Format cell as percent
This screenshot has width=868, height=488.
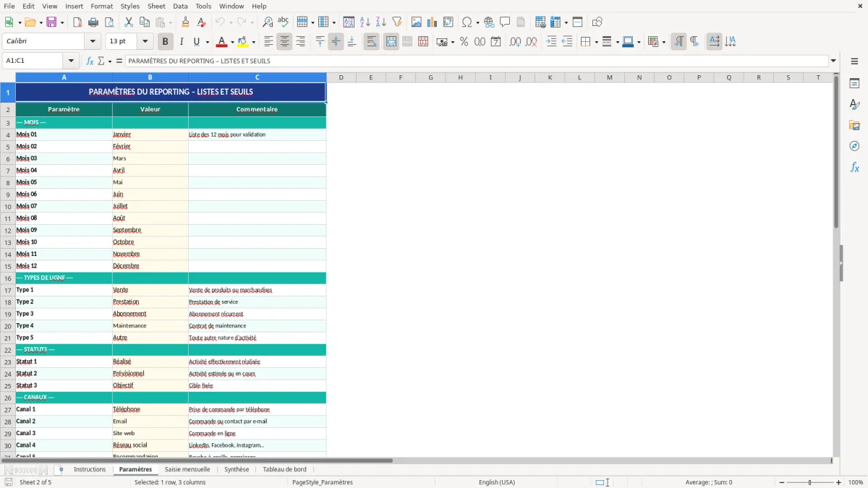coord(464,42)
